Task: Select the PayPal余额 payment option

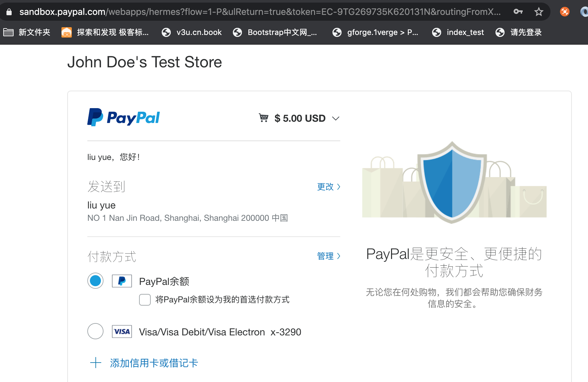Action: 95,281
